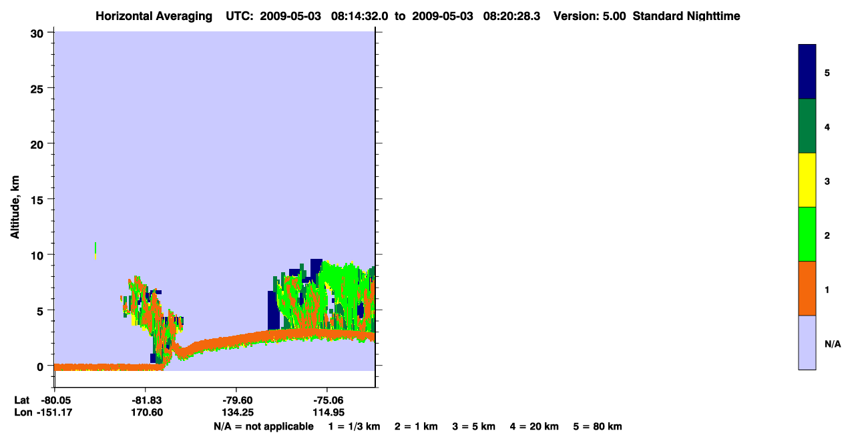Click the y-axis tick label 25

coord(38,88)
